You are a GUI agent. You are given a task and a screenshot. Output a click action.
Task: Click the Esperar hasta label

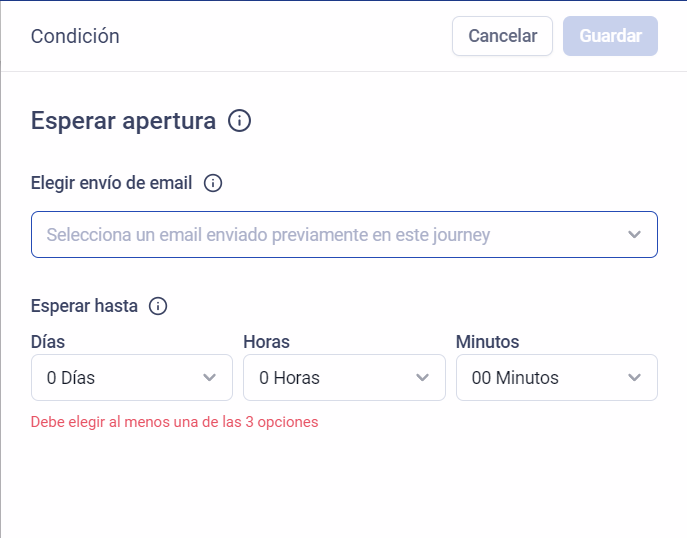click(84, 306)
